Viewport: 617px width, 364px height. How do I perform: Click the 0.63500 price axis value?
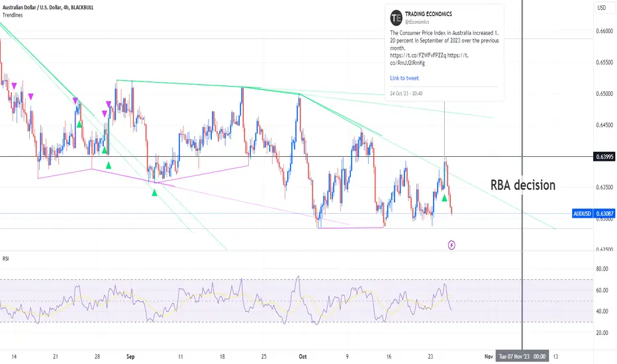pyautogui.click(x=604, y=187)
